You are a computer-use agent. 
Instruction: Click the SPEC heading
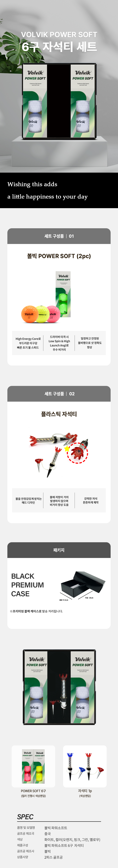pyautogui.click(x=25, y=817)
